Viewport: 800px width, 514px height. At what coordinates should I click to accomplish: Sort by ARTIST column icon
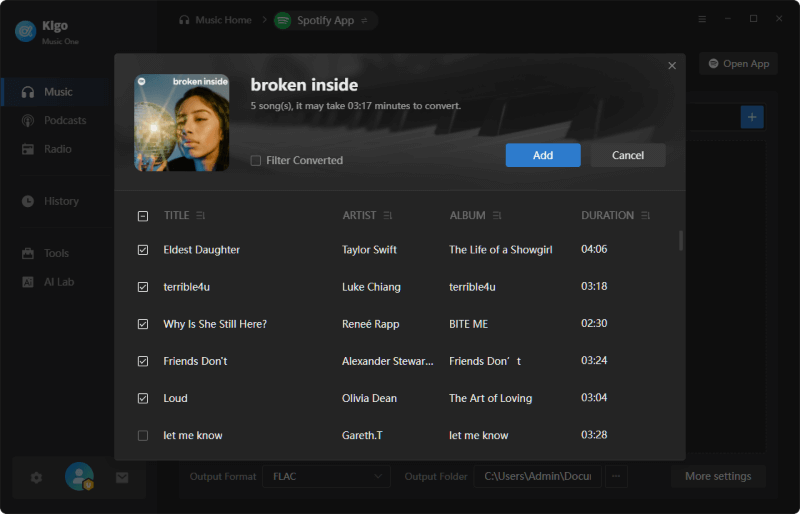pyautogui.click(x=388, y=216)
